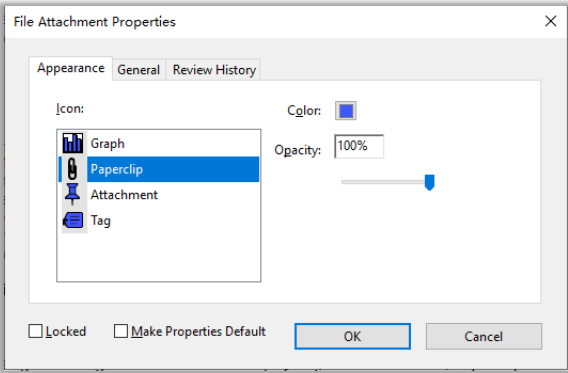The width and height of the screenshot is (568, 373).
Task: Select the Paperclip icon in the list
Action: (x=72, y=169)
